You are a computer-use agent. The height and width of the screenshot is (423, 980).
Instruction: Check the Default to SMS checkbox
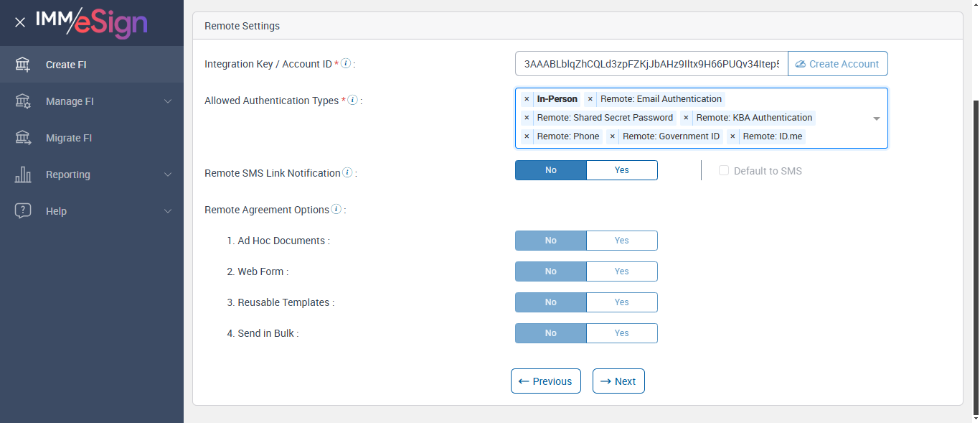tap(724, 171)
